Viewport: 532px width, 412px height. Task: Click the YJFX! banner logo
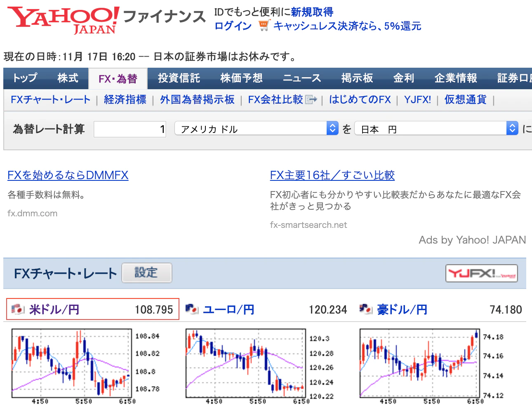[482, 273]
